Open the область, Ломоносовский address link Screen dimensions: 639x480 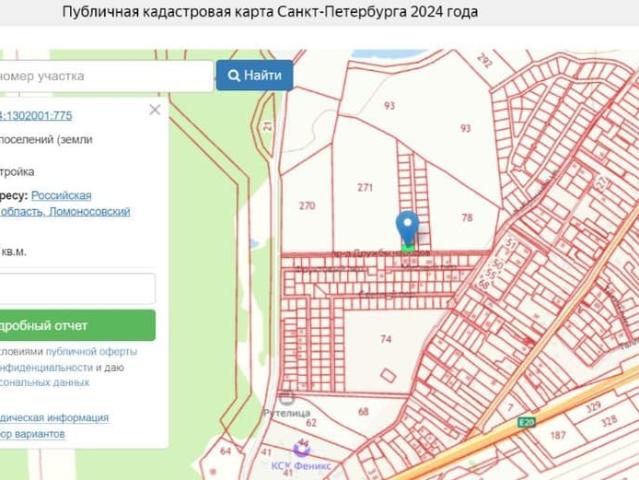coord(65,211)
